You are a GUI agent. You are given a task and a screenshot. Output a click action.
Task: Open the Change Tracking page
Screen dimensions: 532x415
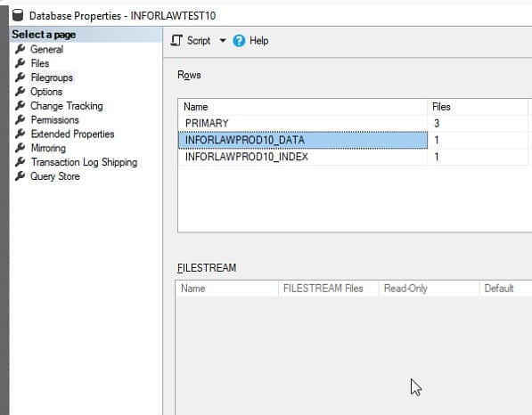(67, 106)
